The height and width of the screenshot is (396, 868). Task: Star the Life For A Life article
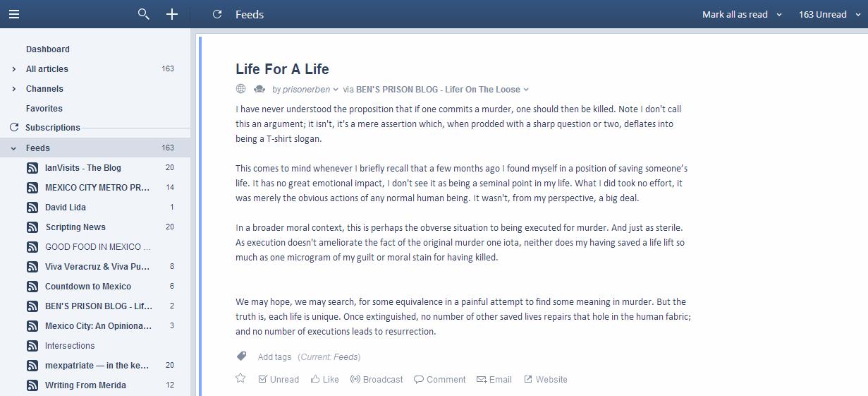240,378
